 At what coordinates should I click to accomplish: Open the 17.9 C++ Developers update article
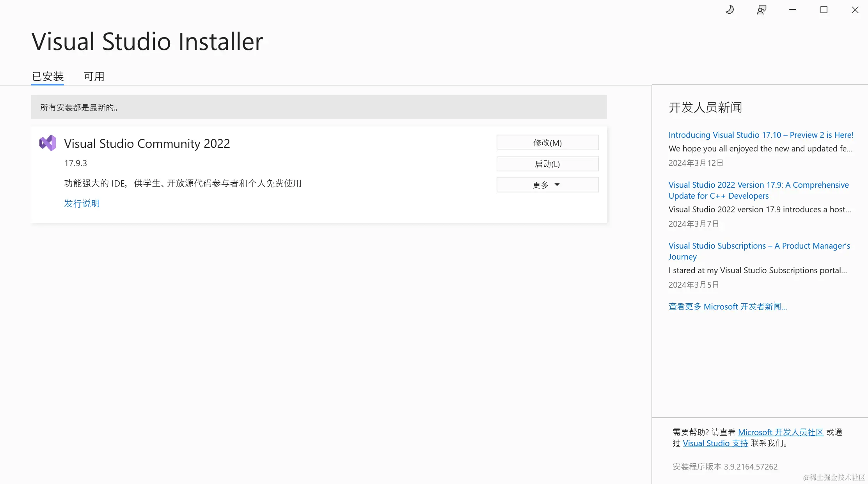[758, 190]
